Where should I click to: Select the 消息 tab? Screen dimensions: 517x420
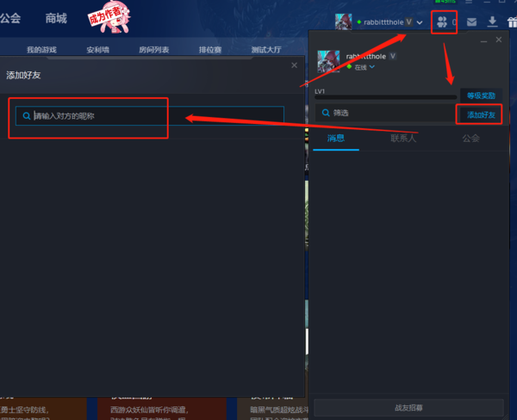pos(336,138)
